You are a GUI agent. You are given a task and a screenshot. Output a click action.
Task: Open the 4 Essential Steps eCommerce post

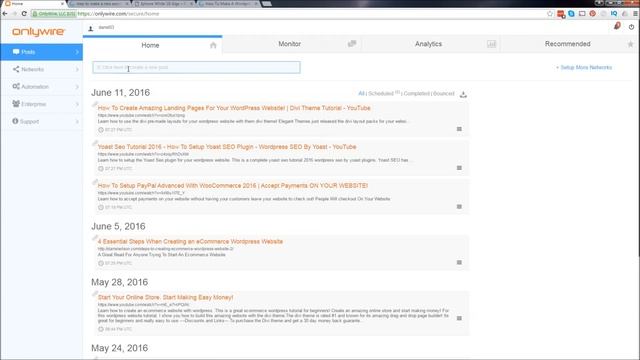pos(190,241)
